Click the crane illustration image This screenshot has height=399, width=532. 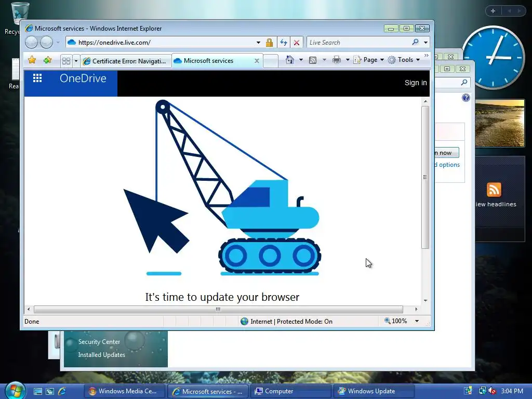[222, 187]
